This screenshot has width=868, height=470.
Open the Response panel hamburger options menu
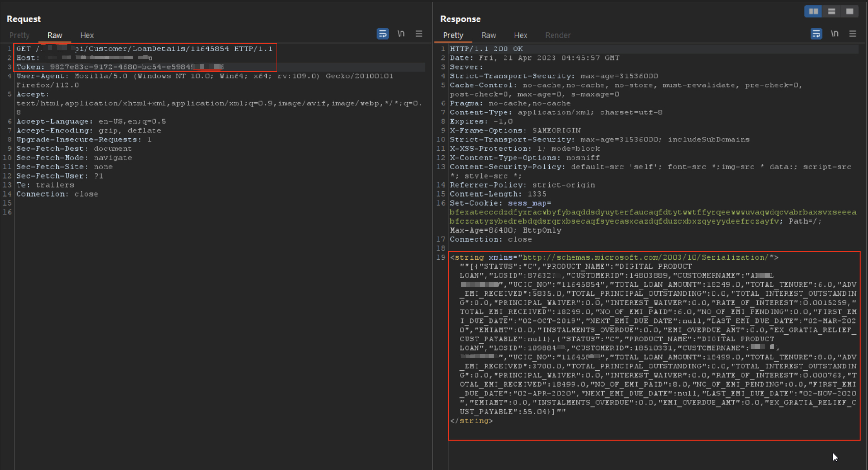coord(853,34)
